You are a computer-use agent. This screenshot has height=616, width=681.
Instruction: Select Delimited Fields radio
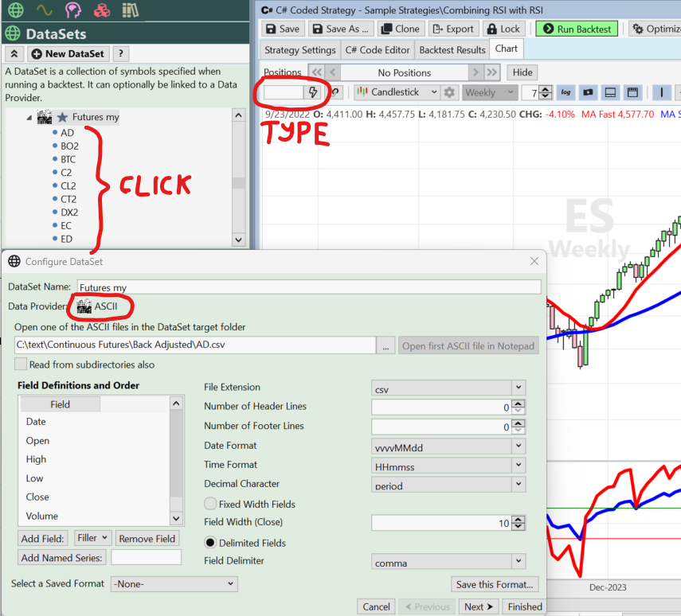coord(210,543)
